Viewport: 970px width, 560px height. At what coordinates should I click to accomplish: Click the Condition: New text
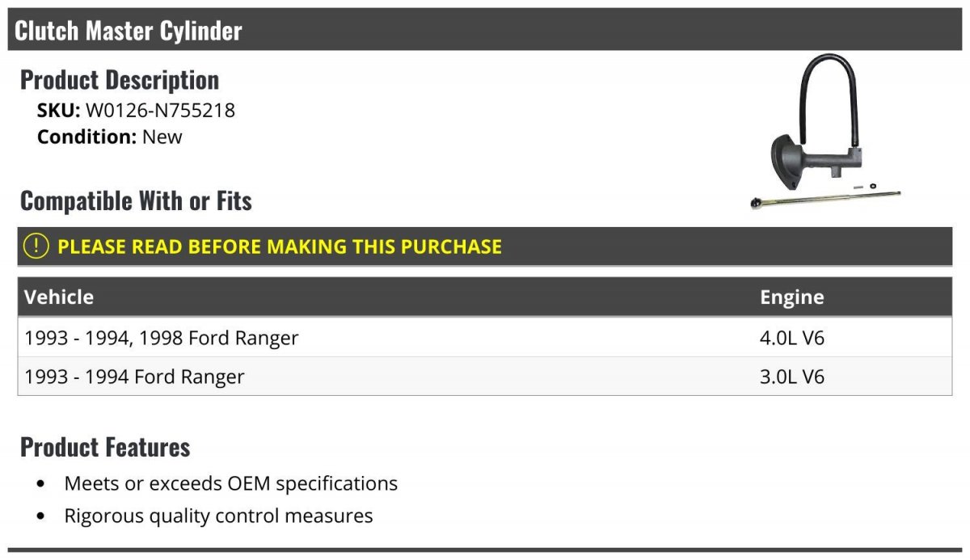coord(110,137)
